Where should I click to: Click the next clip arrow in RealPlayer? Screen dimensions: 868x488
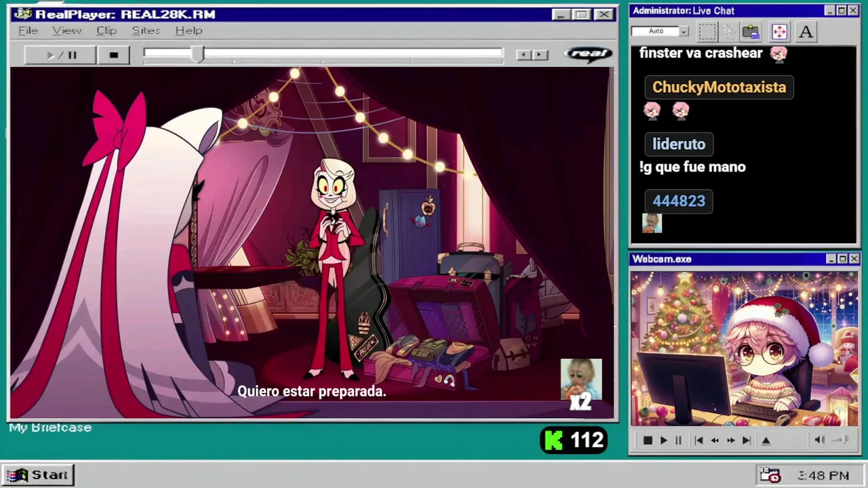pos(540,55)
